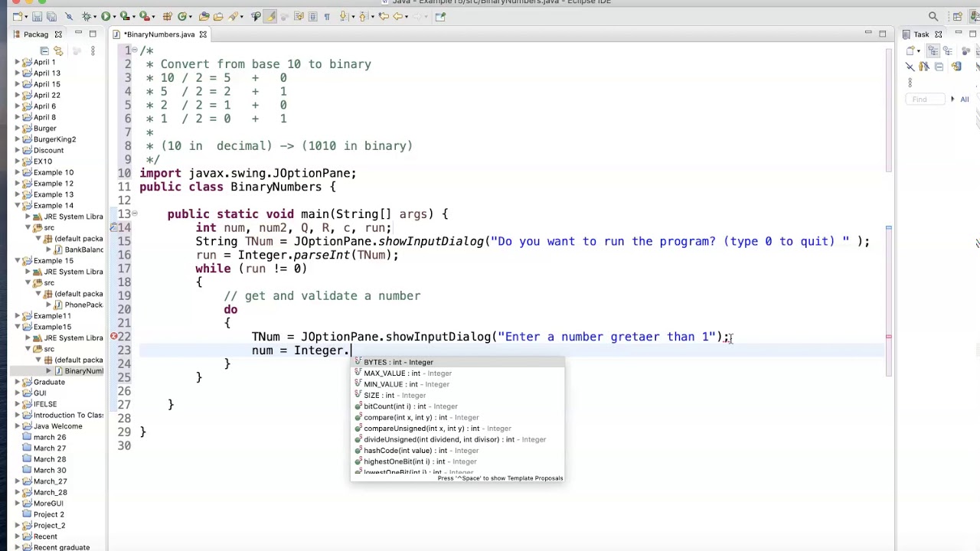Select Recent graduate project
Viewport: 980px width, 551px height.
(x=61, y=548)
